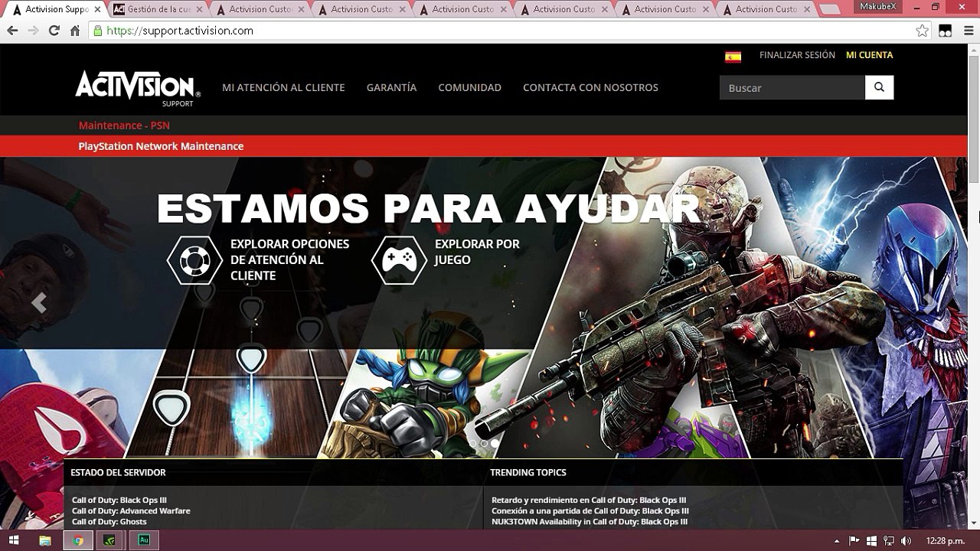Select the first carousel indicator dot
This screenshot has width=980, height=551.
coord(473,443)
